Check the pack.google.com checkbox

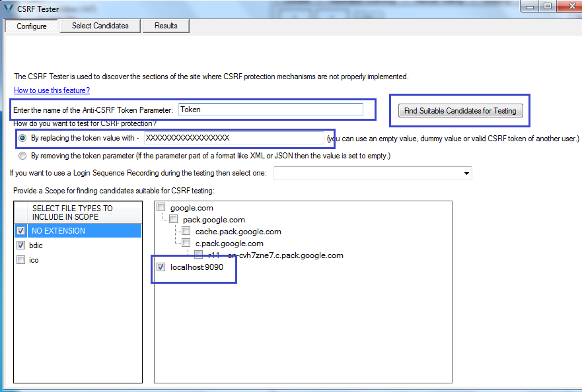(173, 218)
